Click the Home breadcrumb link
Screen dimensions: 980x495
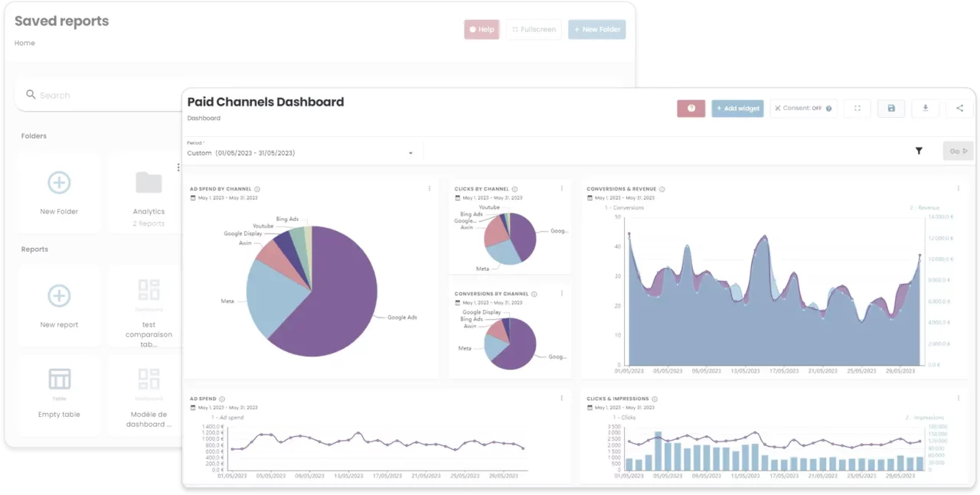[x=24, y=43]
